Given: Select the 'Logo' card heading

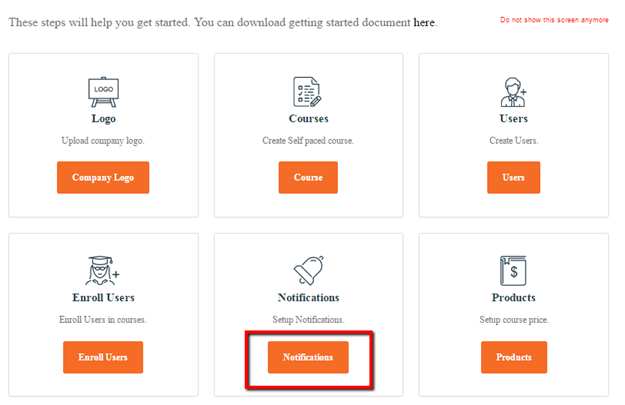Looking at the screenshot, I should pyautogui.click(x=104, y=119).
